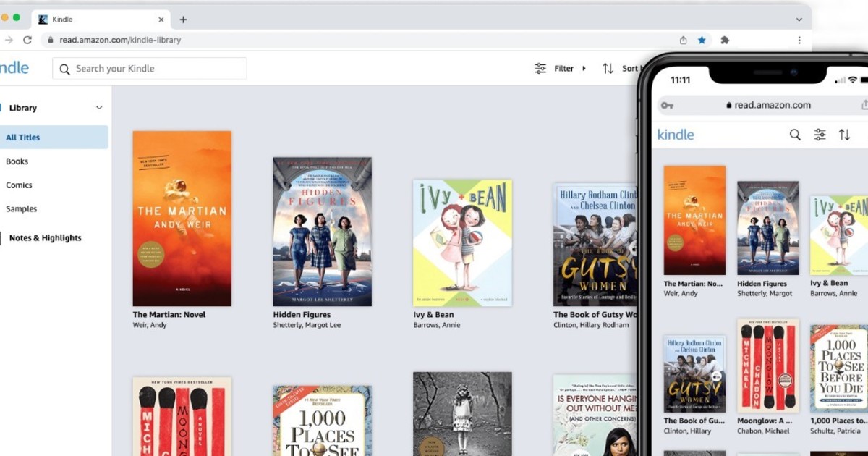
Task: Click the bookmark star in the address bar
Action: [702, 41]
